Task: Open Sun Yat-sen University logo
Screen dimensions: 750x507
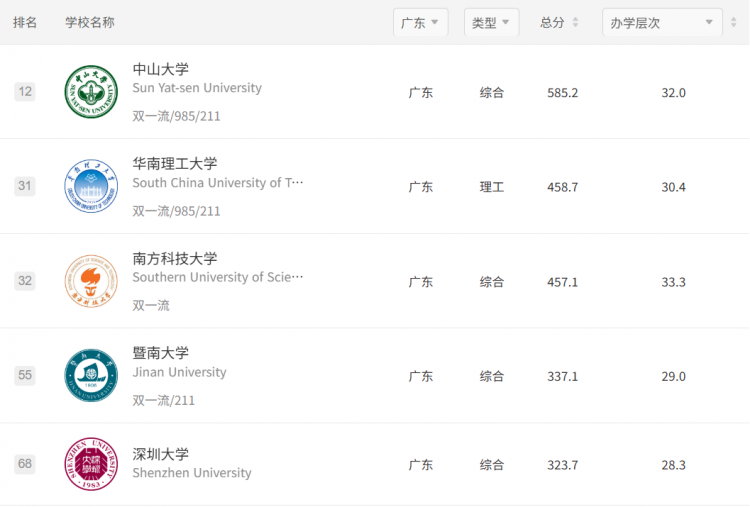Action: (x=91, y=91)
